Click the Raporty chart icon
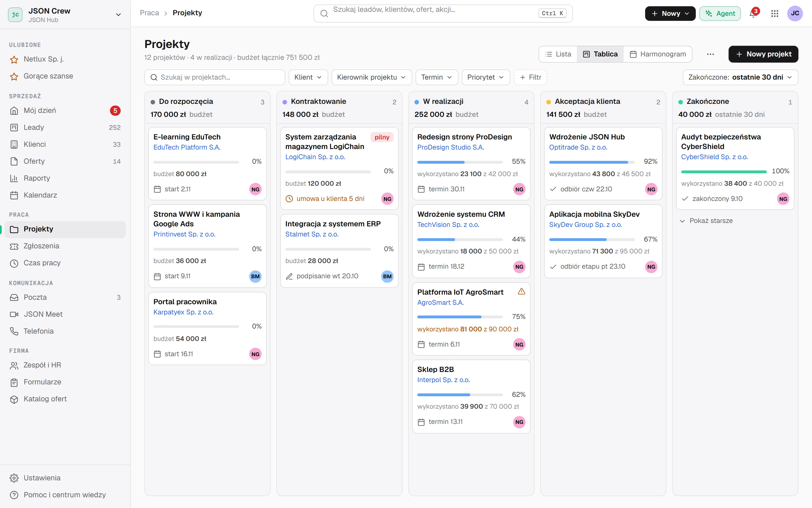The image size is (812, 508). (x=14, y=178)
